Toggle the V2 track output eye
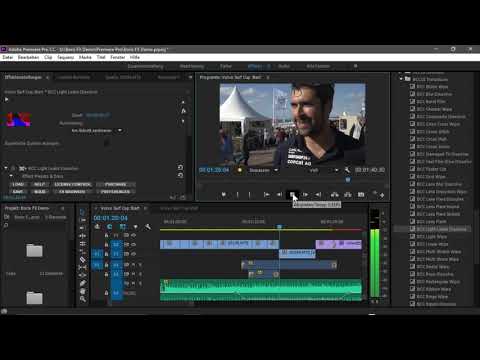Viewport: 480px width, 360px height. pos(133,244)
